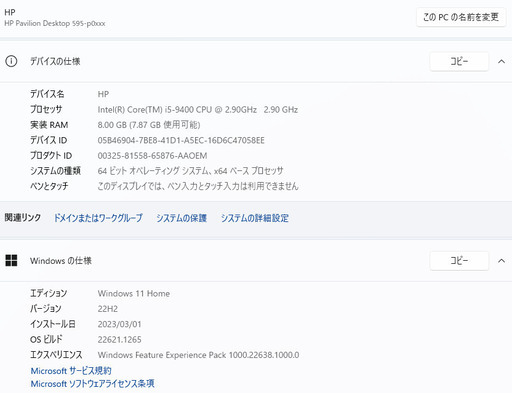This screenshot has width=512, height=393.
Task: Click the ペンとタッチ label
Action: point(49,186)
